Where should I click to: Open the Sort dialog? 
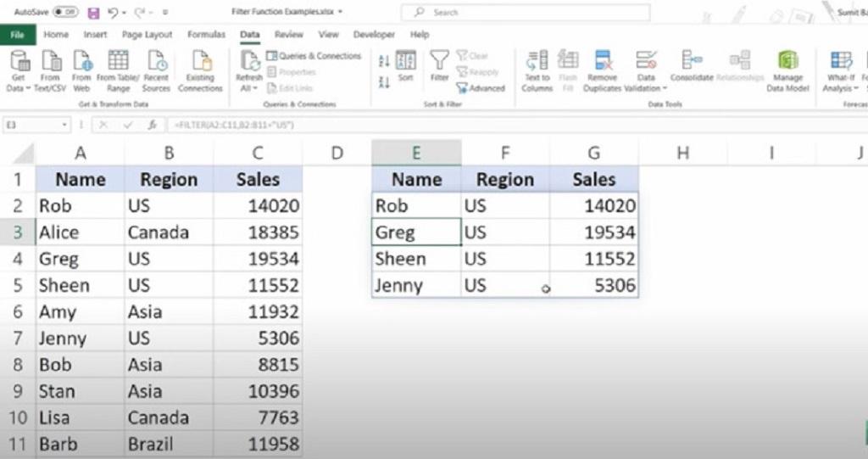[406, 66]
